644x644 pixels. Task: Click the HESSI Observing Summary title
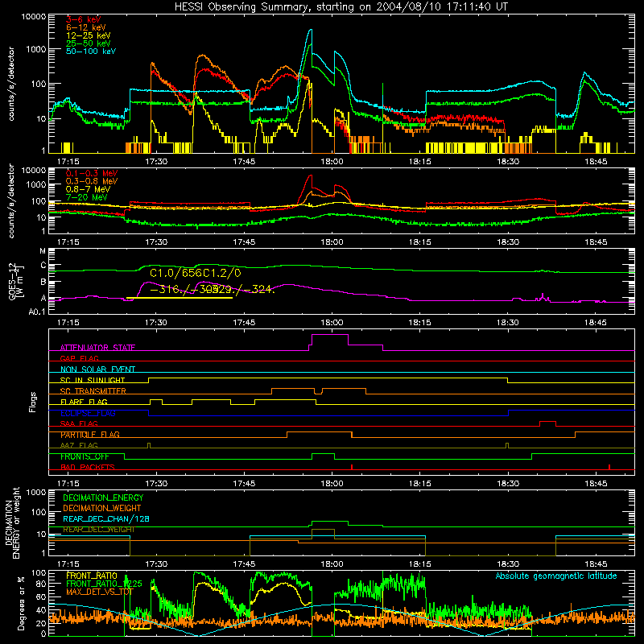click(341, 7)
